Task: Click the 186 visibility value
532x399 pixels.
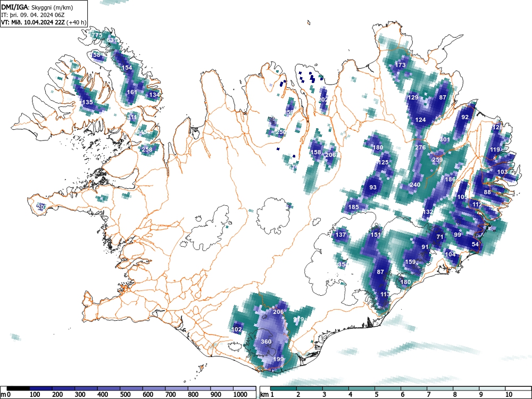Action: (x=450, y=179)
